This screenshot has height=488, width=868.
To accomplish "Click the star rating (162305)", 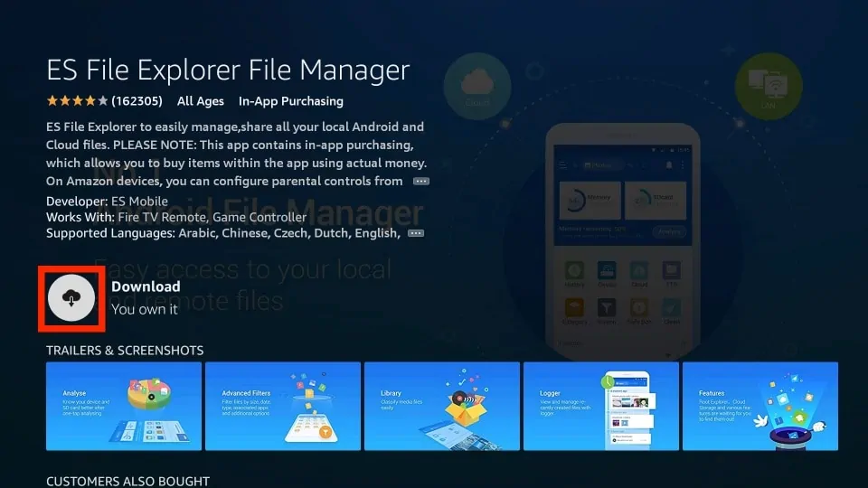I will tap(104, 101).
